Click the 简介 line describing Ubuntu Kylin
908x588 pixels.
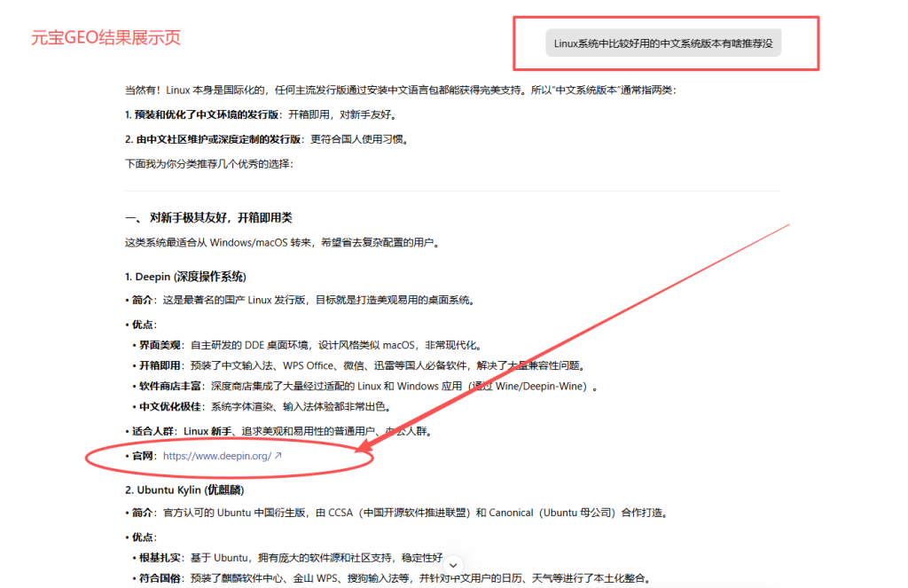[355, 512]
